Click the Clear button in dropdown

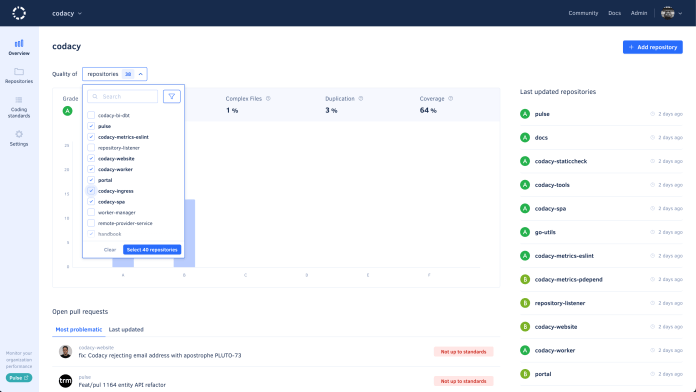[110, 249]
